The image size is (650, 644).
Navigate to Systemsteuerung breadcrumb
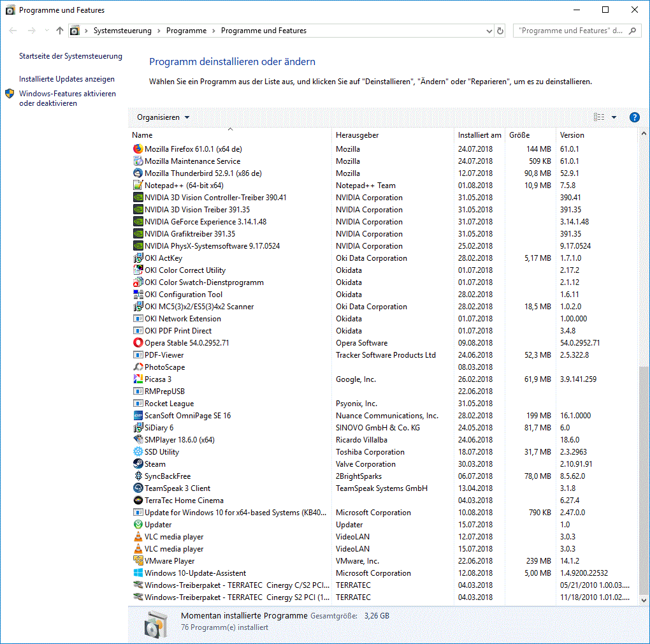[122, 31]
